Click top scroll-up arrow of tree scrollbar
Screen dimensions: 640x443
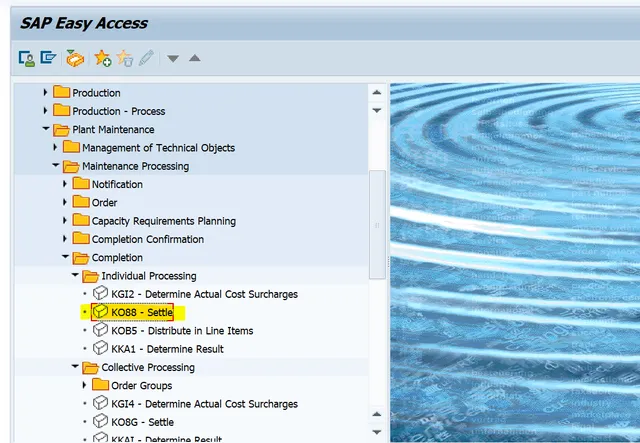377,92
